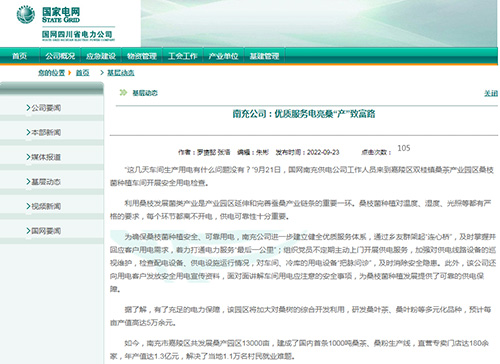Open 媒体报道 in the sidebar
The image size is (500, 364).
[x=46, y=157]
